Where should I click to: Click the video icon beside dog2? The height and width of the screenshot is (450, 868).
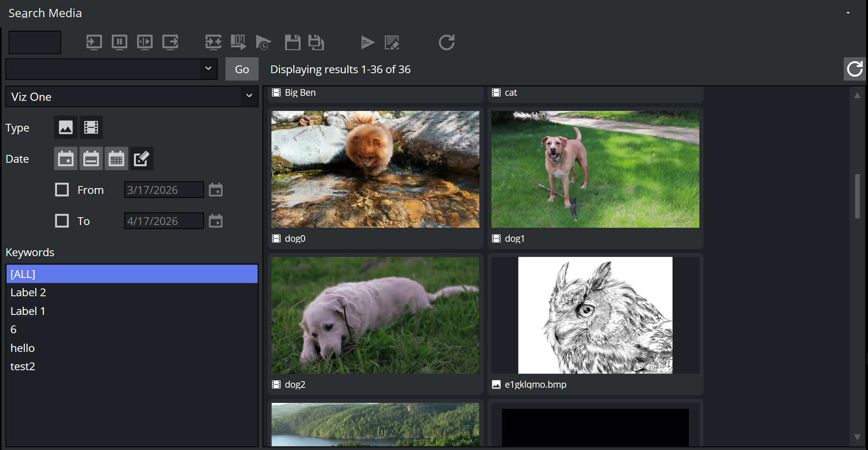pyautogui.click(x=276, y=384)
